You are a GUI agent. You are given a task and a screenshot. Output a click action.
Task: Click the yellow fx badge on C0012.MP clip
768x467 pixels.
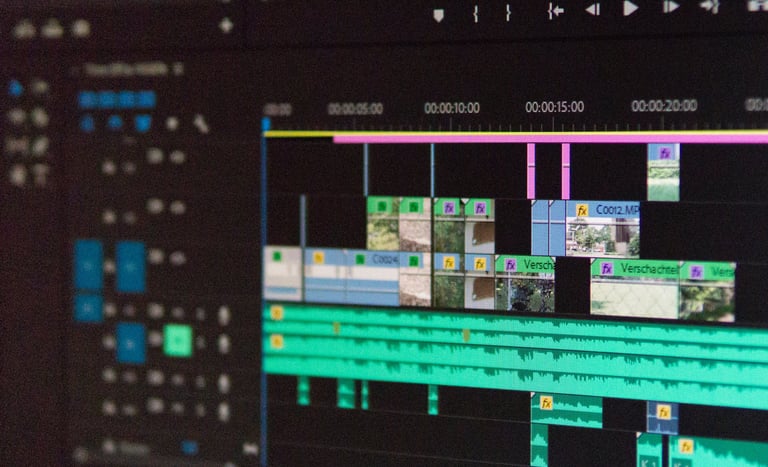582,211
